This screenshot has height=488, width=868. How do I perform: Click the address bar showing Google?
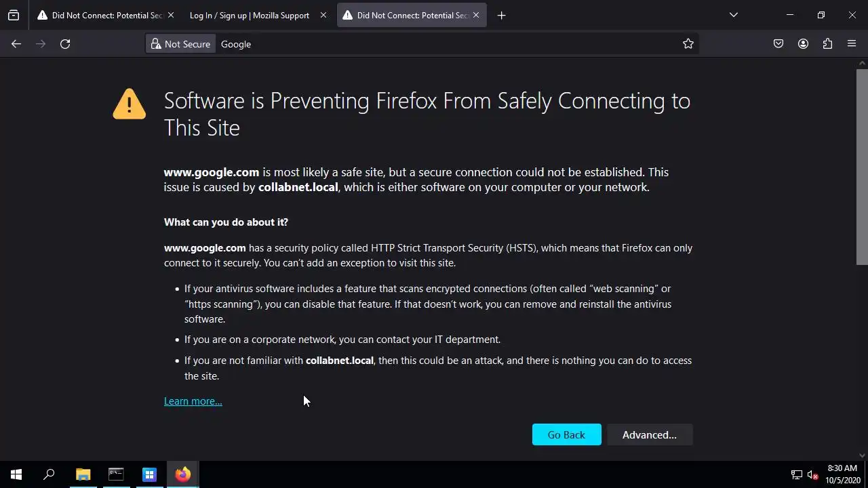click(448, 44)
